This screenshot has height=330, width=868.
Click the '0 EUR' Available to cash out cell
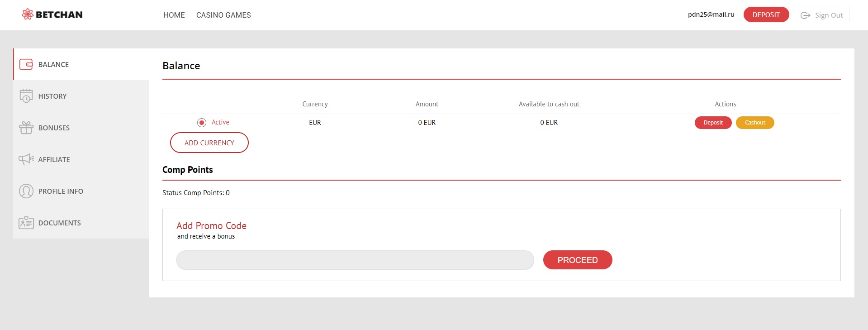pyautogui.click(x=549, y=123)
